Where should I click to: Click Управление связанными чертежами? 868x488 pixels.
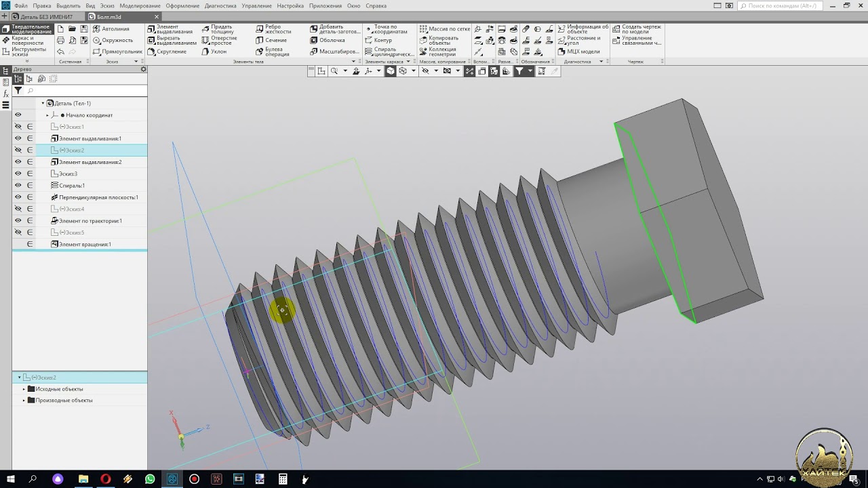(637, 40)
